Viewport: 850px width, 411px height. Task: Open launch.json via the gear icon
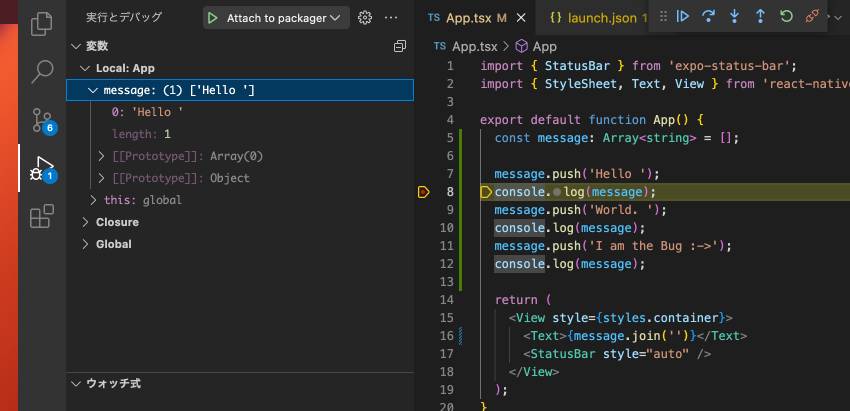[x=365, y=18]
